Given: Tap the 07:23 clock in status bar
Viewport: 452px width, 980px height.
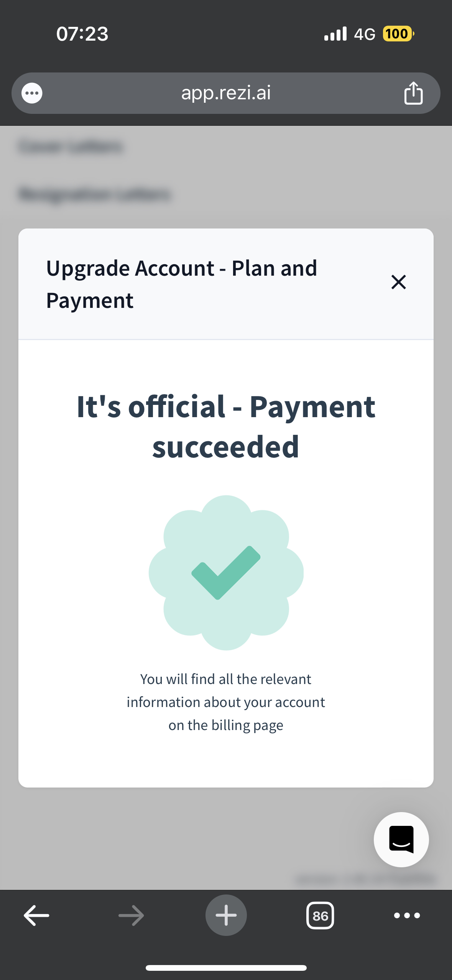Looking at the screenshot, I should point(82,34).
